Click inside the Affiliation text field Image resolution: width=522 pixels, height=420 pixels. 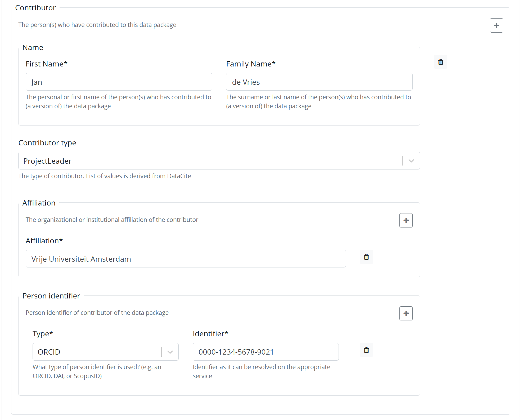pos(185,258)
